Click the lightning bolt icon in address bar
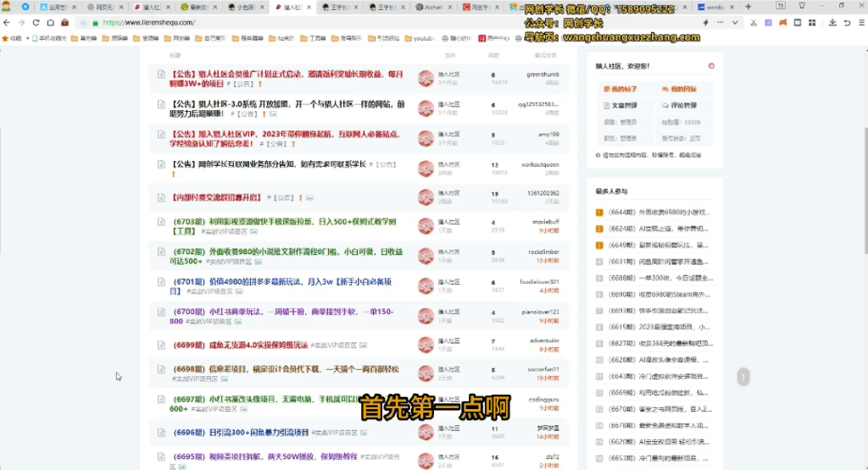Image resolution: width=868 pixels, height=470 pixels. (x=705, y=23)
